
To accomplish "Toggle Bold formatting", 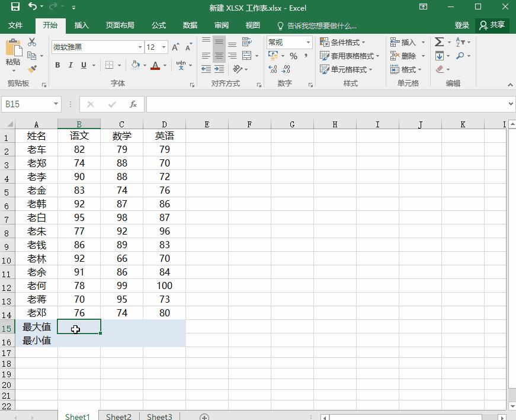I will 57,65.
